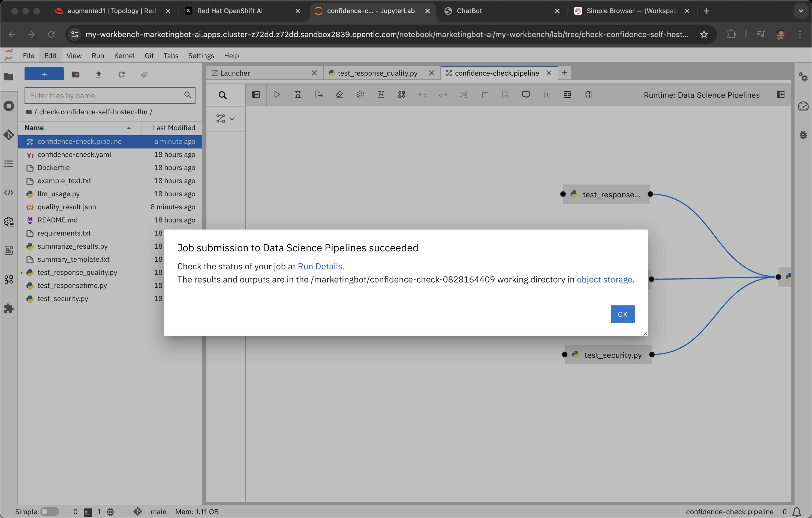Open the browser tab list dropdown arrow
The image size is (812, 518).
801,11
